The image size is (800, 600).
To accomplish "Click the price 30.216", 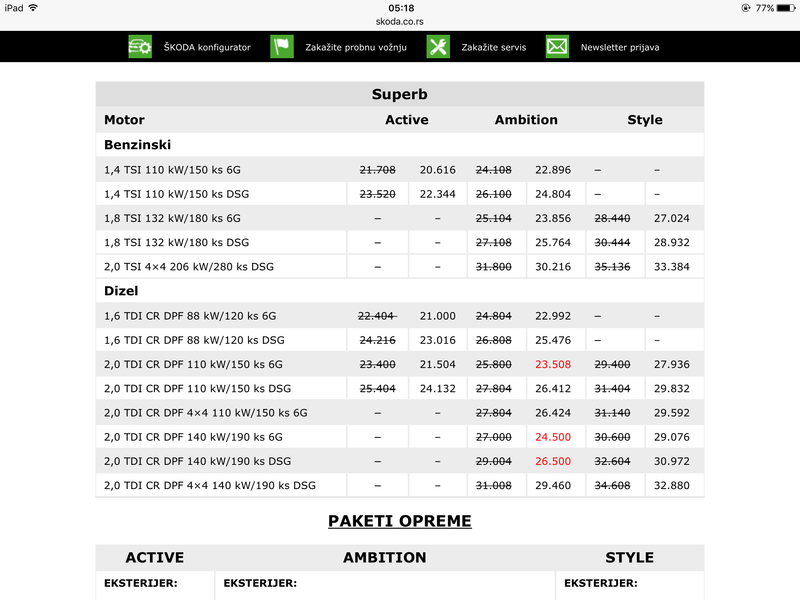I will point(553,267).
